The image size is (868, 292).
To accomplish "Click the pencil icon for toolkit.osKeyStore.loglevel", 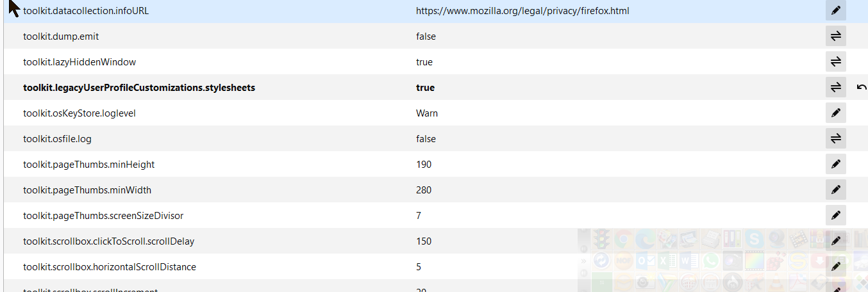I will [x=835, y=113].
